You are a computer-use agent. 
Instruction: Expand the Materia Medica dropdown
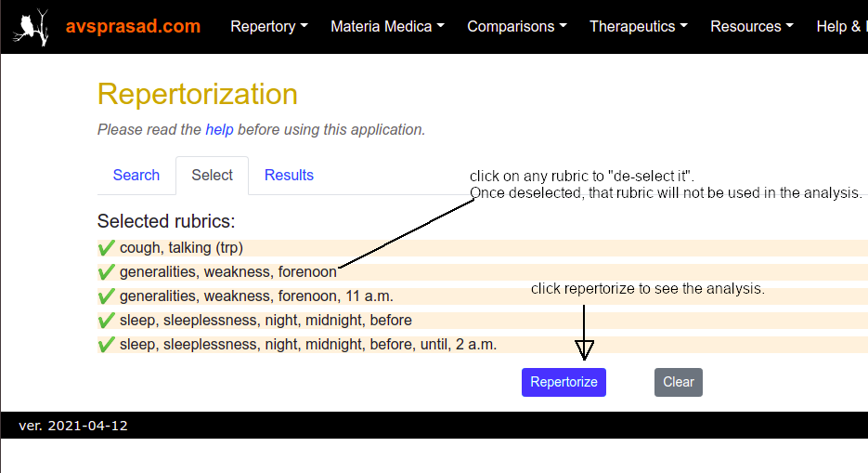coord(387,27)
